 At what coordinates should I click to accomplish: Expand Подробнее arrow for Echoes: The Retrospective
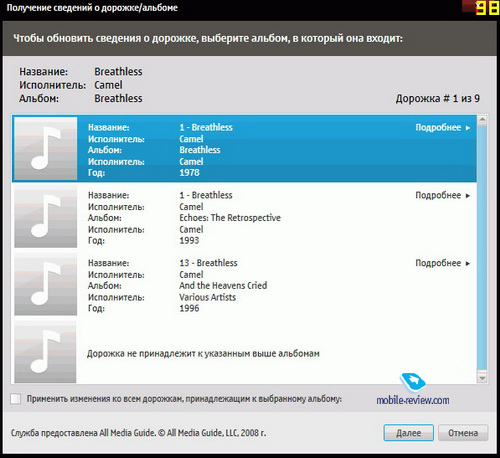(468, 196)
